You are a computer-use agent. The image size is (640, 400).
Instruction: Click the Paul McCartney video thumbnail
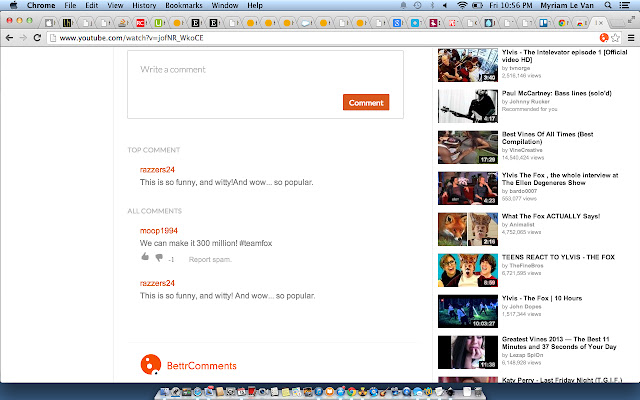[x=468, y=106]
